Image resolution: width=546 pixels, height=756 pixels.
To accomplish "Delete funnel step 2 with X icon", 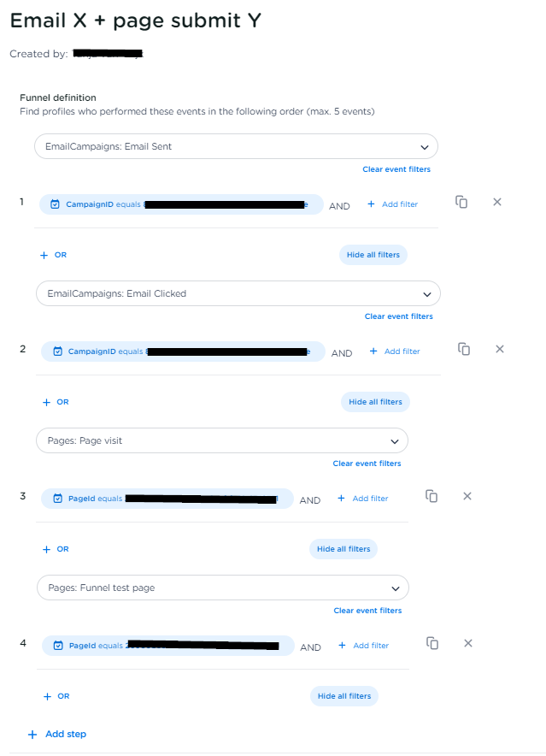I will click(x=500, y=349).
